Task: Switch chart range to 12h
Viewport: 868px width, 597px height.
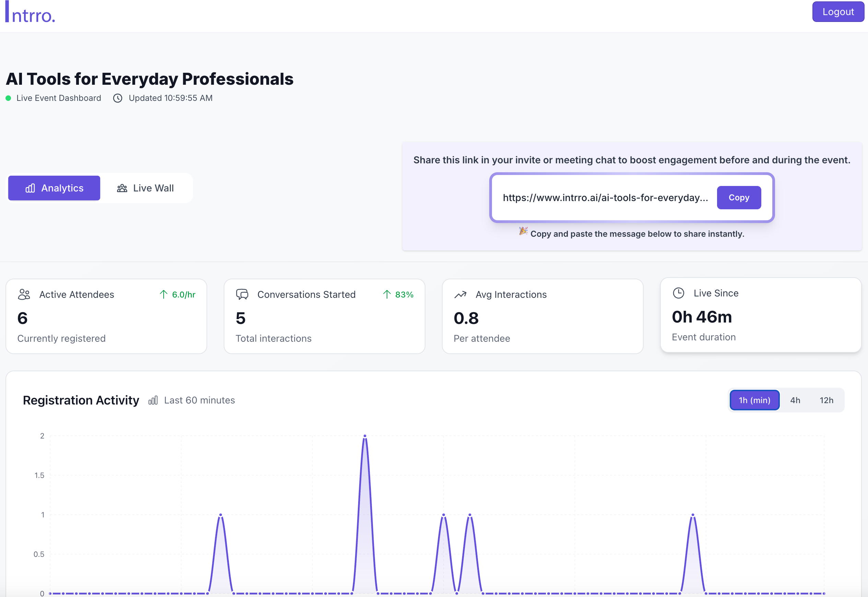Action: (x=826, y=400)
